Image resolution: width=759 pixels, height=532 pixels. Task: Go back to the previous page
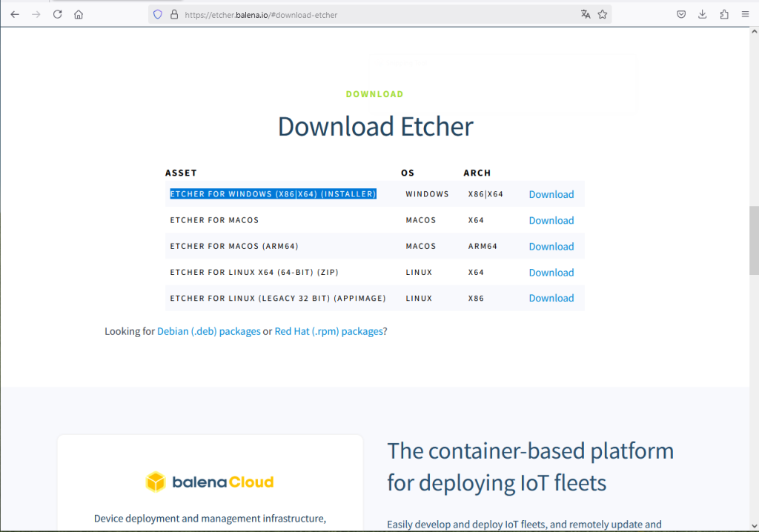[15, 15]
